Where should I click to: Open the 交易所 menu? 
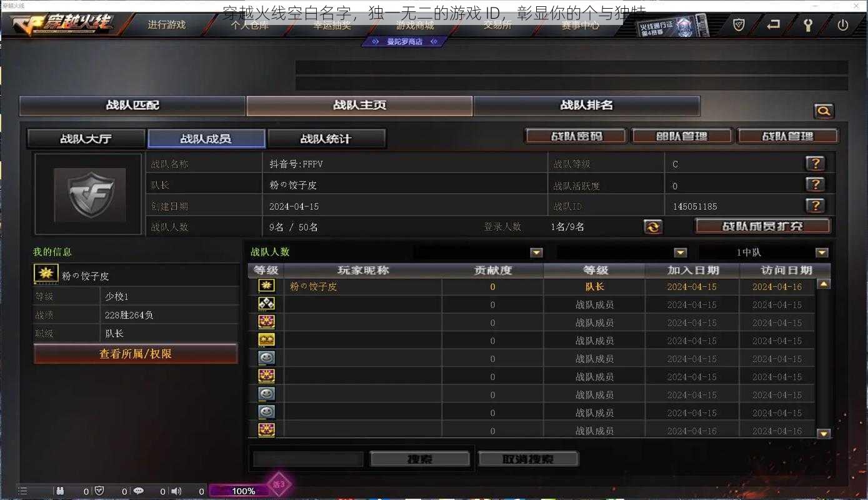point(497,25)
